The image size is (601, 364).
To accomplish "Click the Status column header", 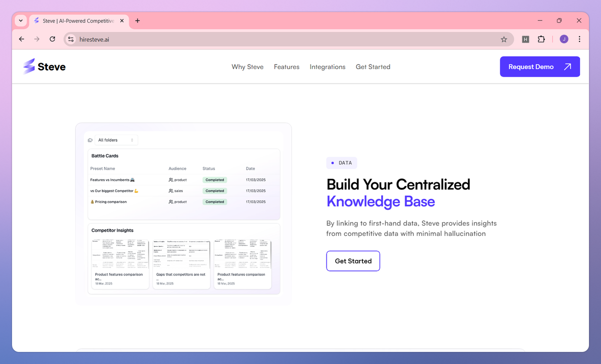I will (209, 169).
